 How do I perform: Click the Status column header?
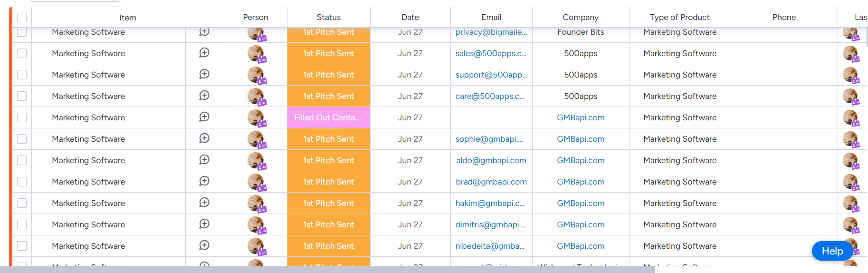[328, 17]
